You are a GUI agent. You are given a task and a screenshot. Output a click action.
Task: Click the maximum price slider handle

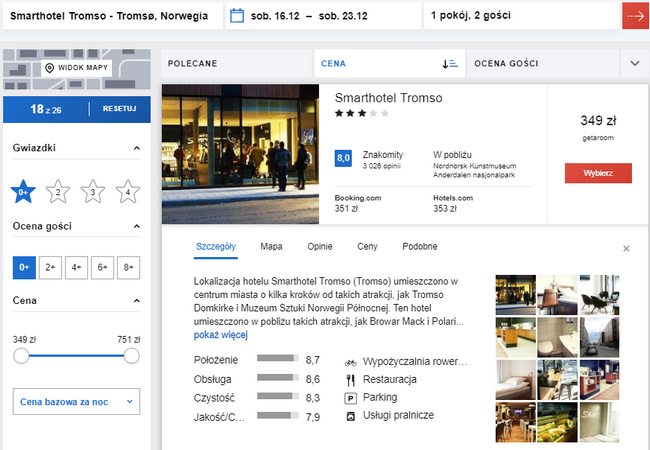click(x=131, y=356)
